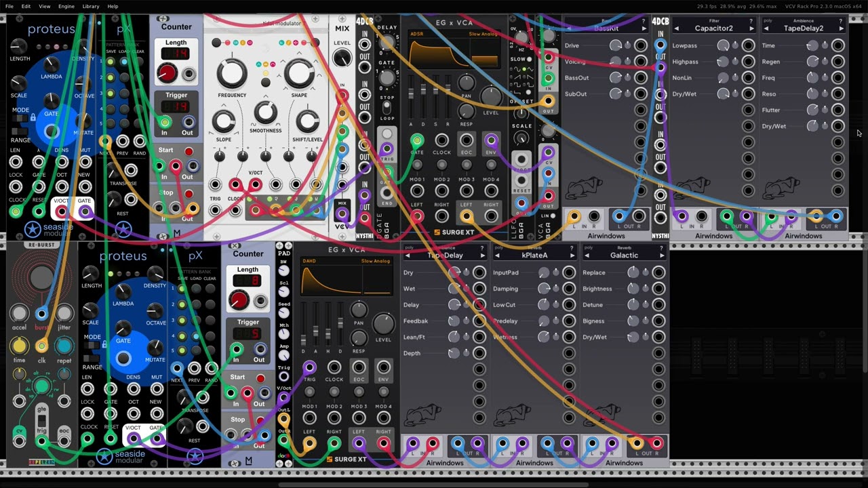This screenshot has width=868, height=488.
Task: Open the File menu
Action: [x=9, y=6]
